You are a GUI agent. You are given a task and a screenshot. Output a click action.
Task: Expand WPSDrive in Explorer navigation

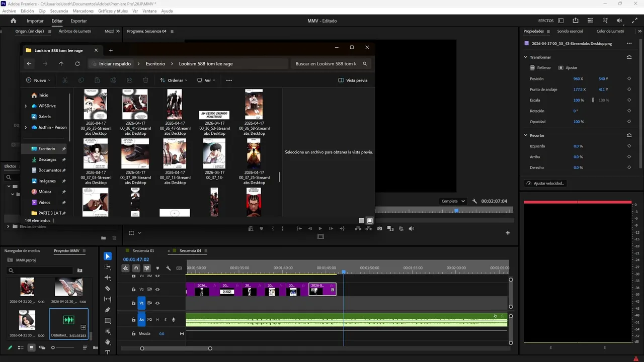[26, 106]
